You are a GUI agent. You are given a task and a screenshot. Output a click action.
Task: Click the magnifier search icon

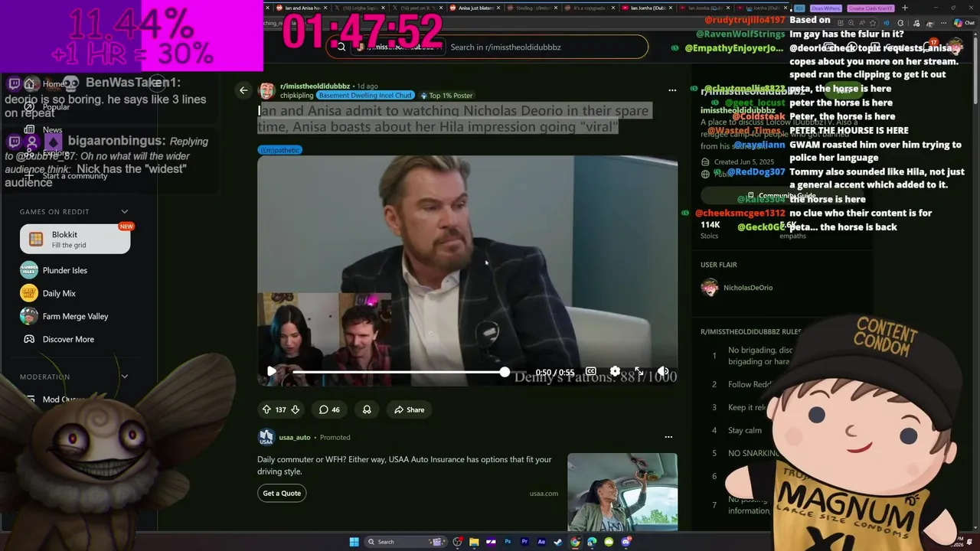pyautogui.click(x=340, y=47)
